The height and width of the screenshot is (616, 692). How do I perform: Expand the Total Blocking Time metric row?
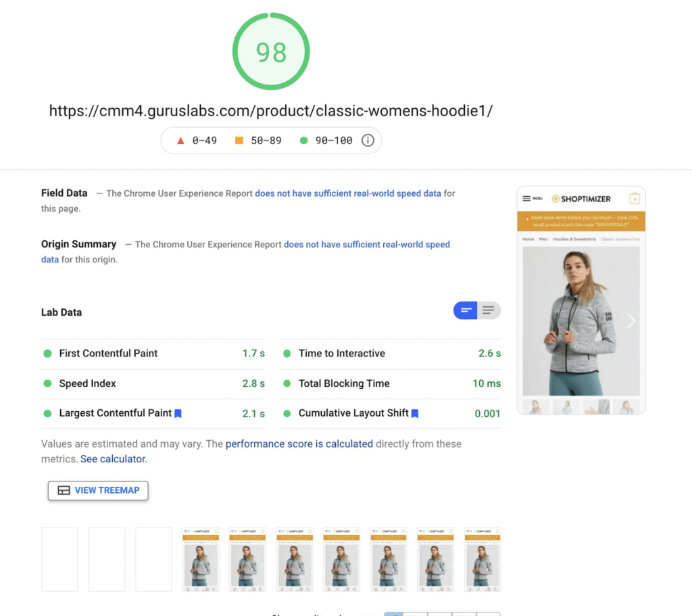click(391, 383)
